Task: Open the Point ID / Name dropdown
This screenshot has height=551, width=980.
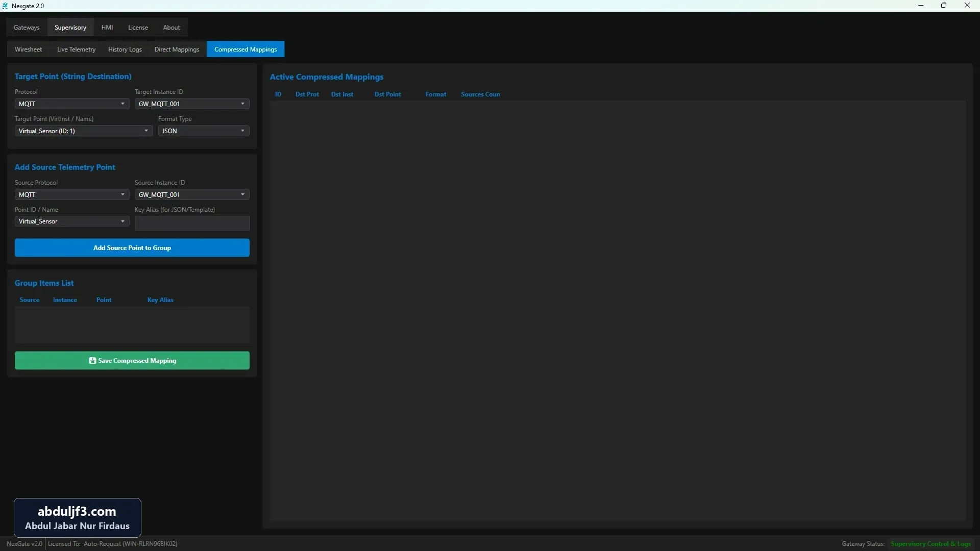Action: tap(72, 221)
